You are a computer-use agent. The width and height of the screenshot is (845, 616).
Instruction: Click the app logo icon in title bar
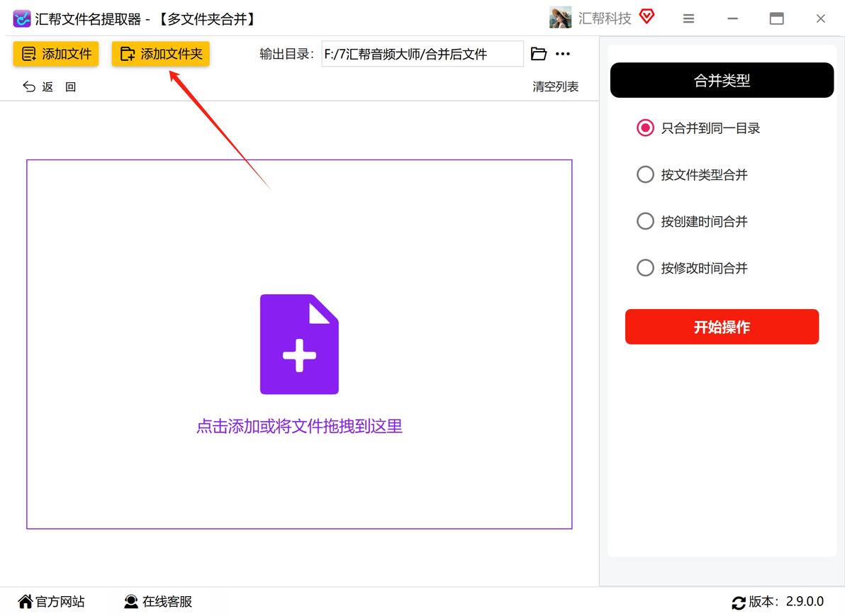(x=21, y=19)
